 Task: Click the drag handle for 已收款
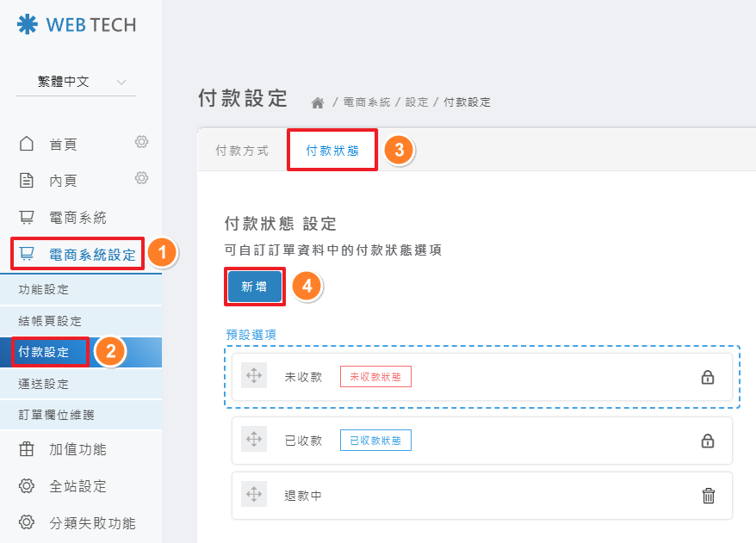click(254, 440)
